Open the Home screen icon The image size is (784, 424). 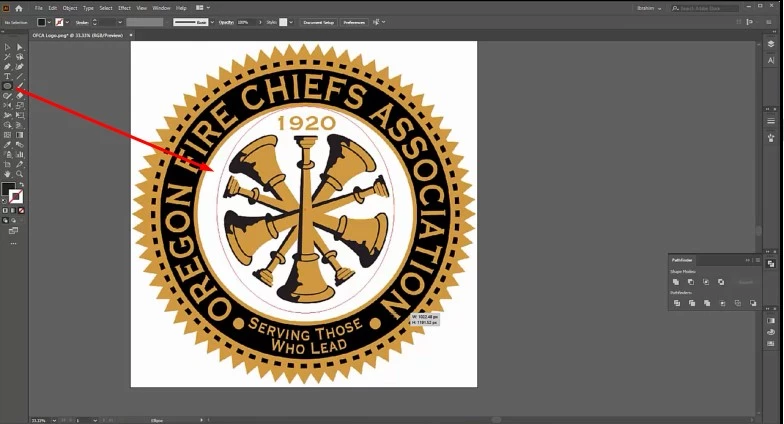click(x=19, y=8)
